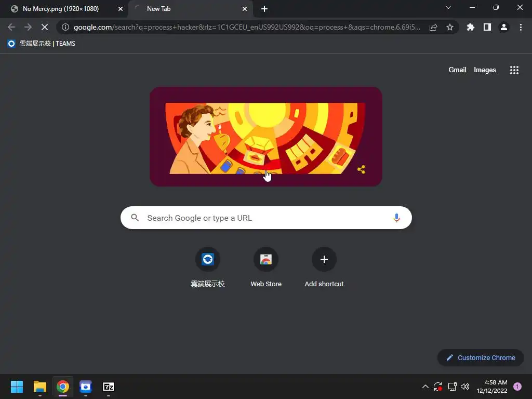Click the browser forward arrow

pyautogui.click(x=28, y=27)
